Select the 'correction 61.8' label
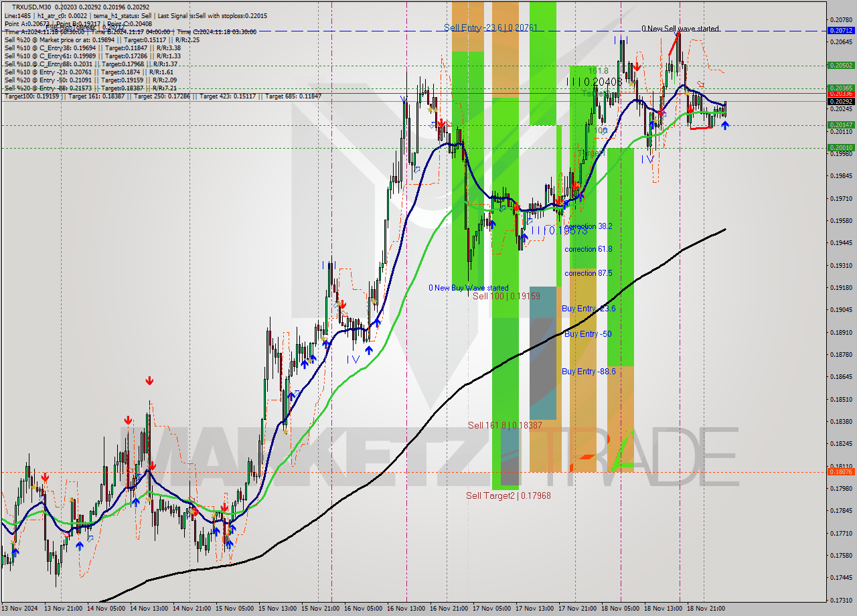The image size is (857, 616). (589, 249)
